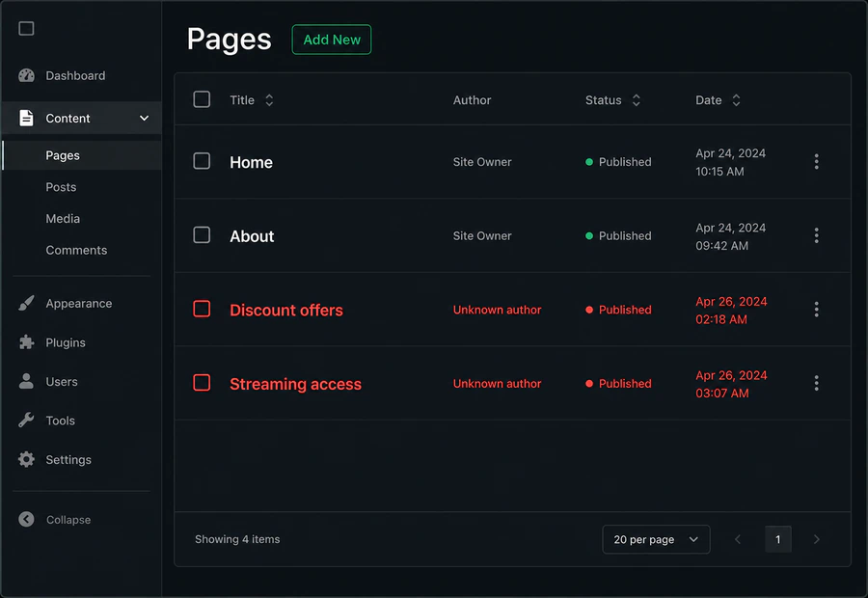868x598 pixels.
Task: Sort by Title using sort arrows
Action: 269,100
